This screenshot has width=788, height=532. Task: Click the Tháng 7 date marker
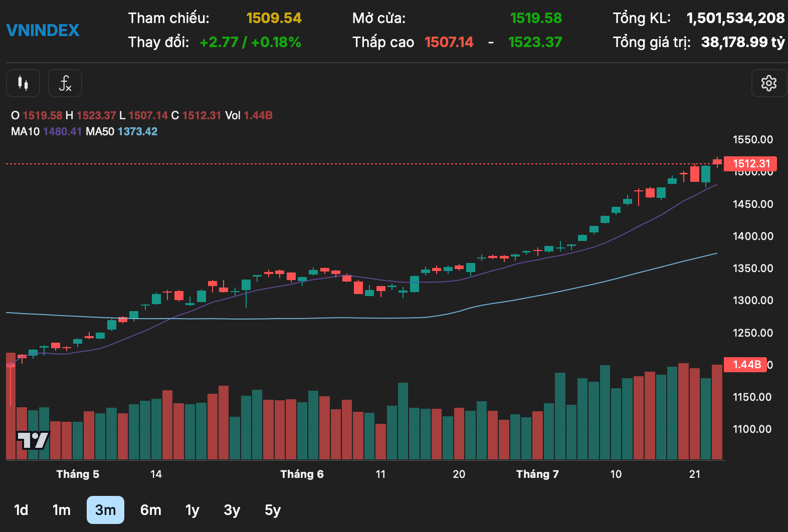(538, 474)
